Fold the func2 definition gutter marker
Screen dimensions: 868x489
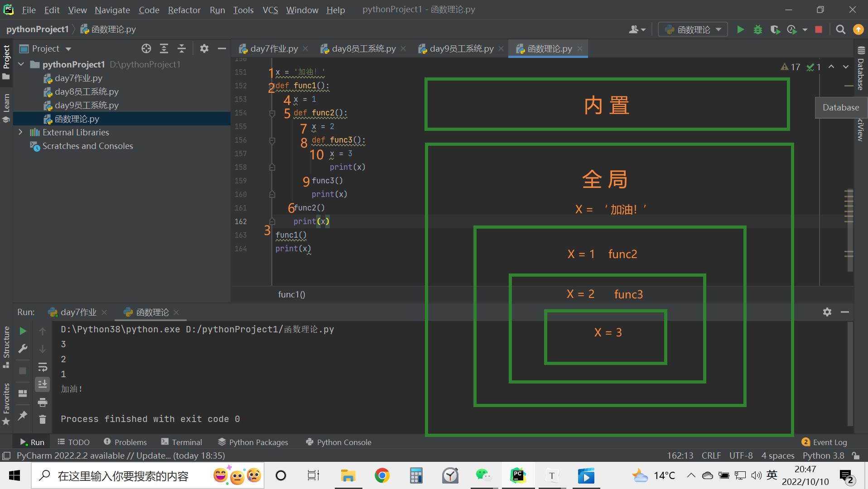tap(272, 113)
